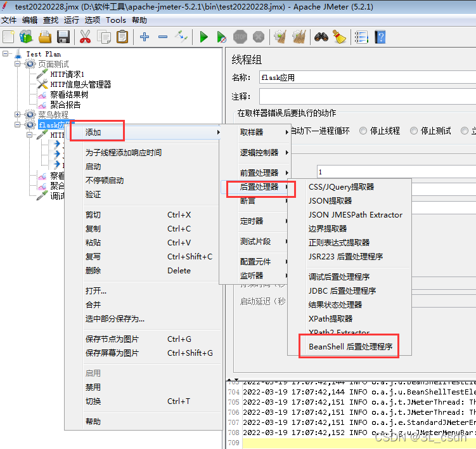Save the test plan with floppy icon
Image resolution: width=476 pixels, height=449 pixels.
coord(63,37)
